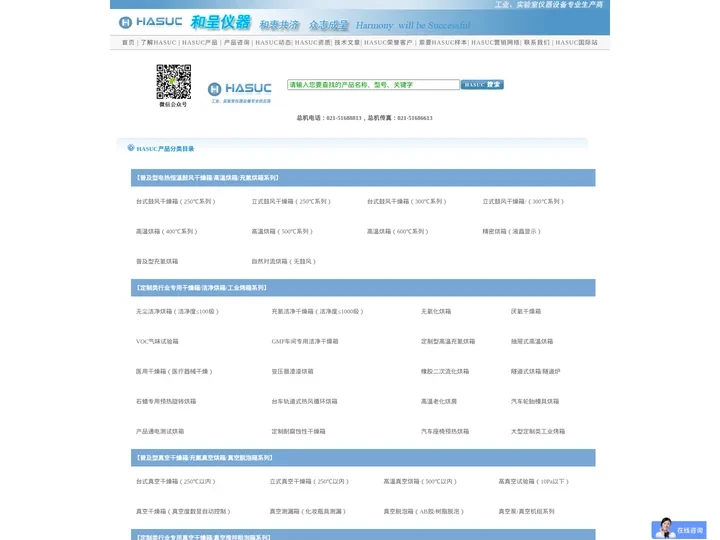Go to 首页 in the navigation bar
The height and width of the screenshot is (540, 720).
point(128,42)
